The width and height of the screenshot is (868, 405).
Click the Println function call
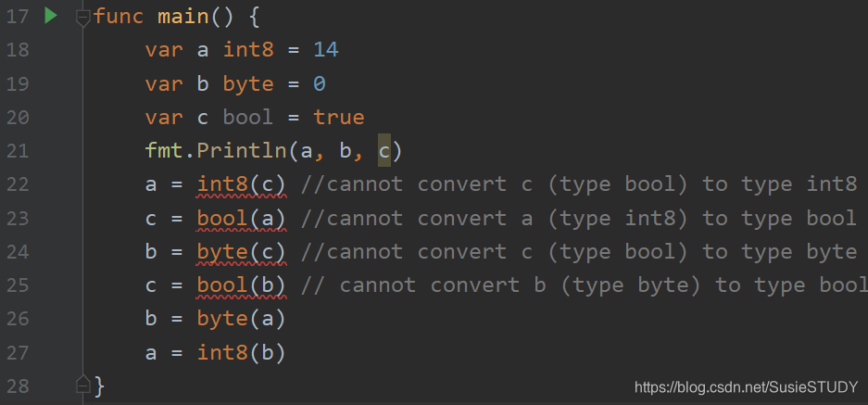pyautogui.click(x=243, y=151)
